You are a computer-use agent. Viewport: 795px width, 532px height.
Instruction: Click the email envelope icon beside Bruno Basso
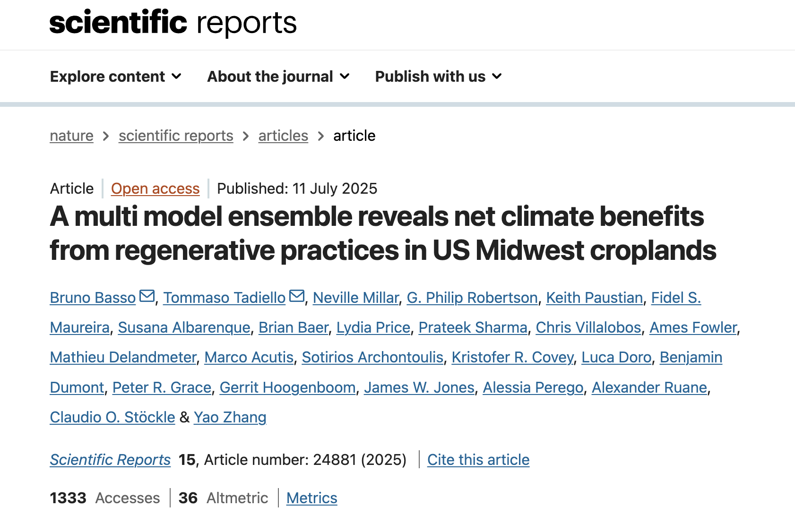click(x=147, y=296)
